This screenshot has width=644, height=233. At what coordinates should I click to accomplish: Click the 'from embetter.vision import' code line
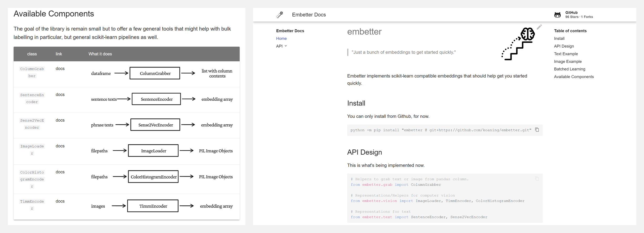(437, 201)
